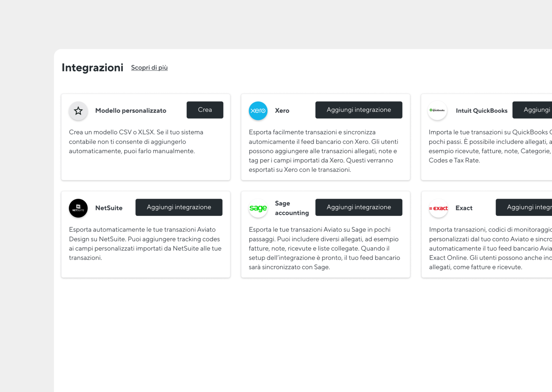
Task: Click the Integrazioni page heading
Action: (93, 67)
